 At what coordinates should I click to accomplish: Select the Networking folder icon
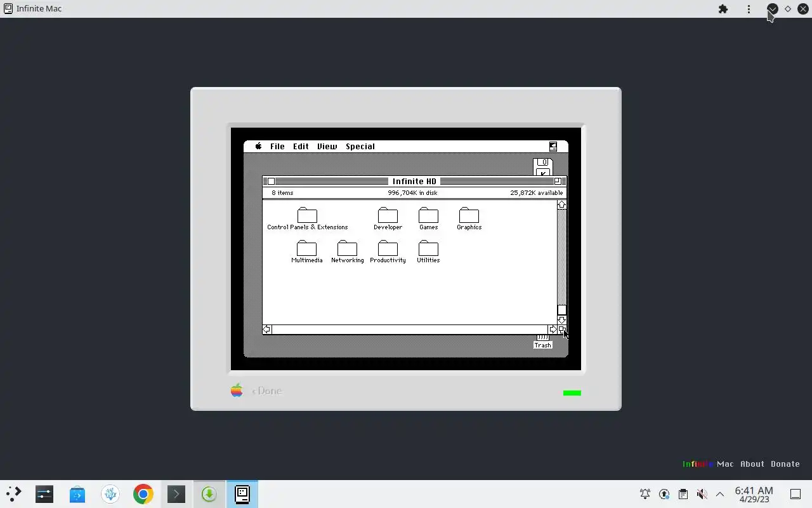tap(347, 248)
